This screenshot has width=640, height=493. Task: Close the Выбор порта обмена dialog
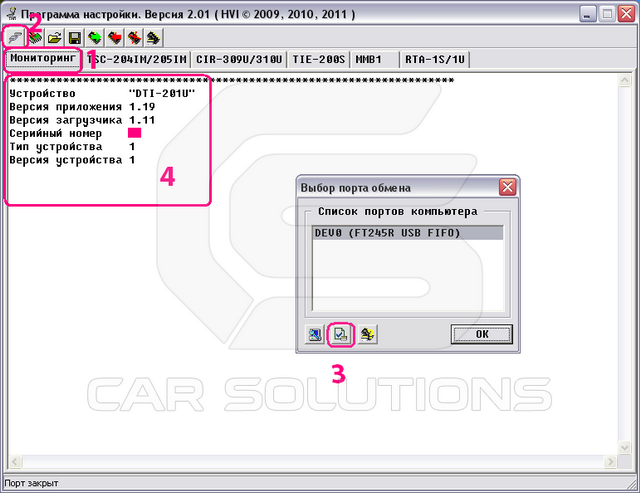pos(507,188)
